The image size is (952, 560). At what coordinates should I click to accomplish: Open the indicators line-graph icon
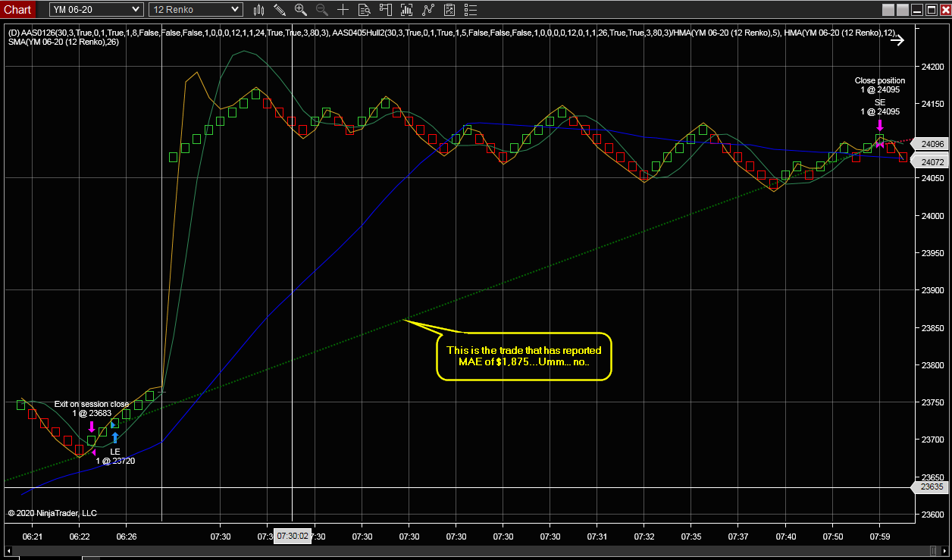pos(429,10)
